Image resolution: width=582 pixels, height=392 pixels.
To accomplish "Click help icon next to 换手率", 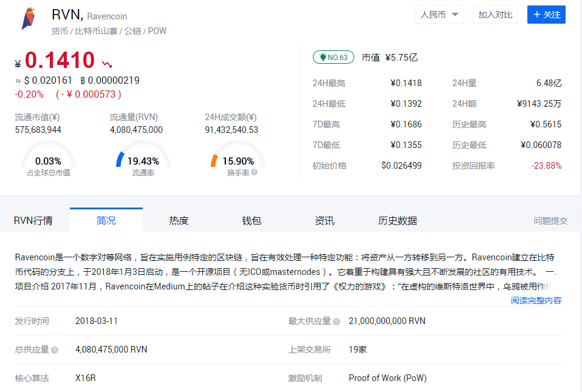I will [x=255, y=172].
